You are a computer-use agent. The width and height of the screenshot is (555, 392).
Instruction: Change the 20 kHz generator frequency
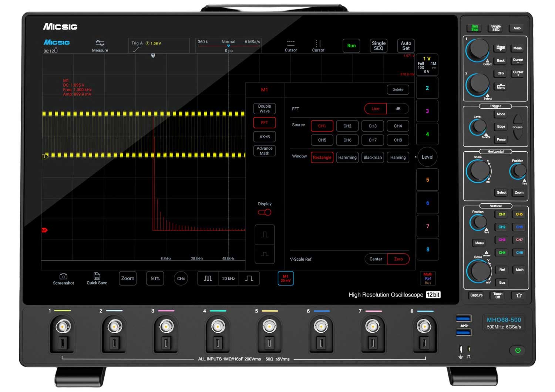coord(228,278)
